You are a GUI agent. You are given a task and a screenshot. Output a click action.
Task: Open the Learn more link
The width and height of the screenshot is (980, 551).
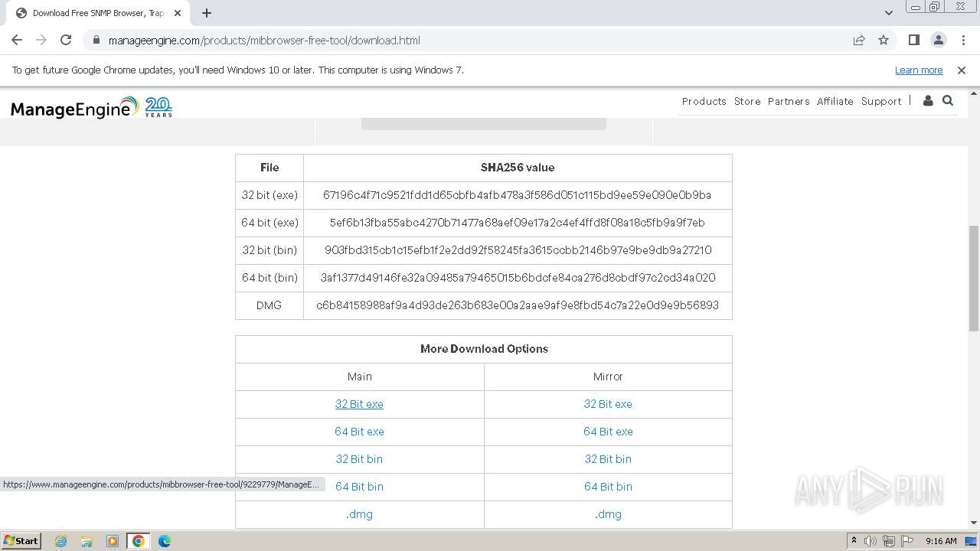(919, 70)
